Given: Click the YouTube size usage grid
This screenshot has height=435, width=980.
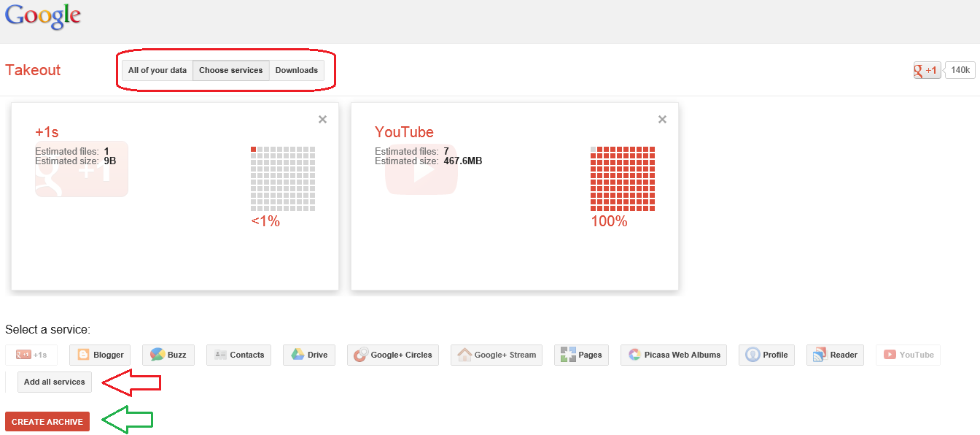Looking at the screenshot, I should tap(623, 179).
